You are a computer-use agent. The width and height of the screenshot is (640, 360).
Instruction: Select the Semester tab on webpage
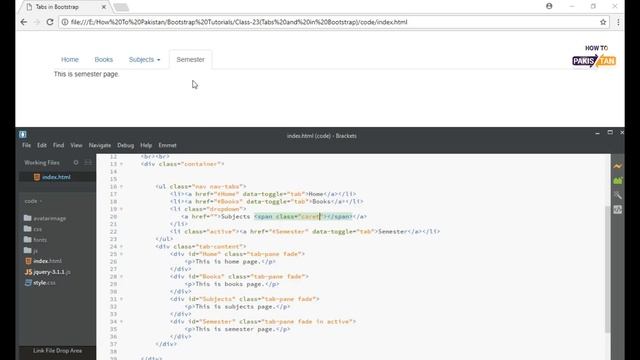click(x=190, y=60)
